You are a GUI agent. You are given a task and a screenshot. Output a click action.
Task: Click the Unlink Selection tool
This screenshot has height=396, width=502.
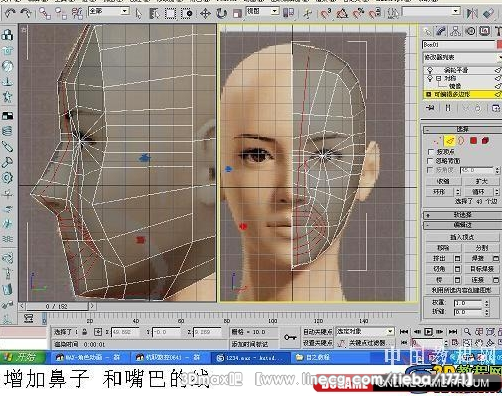coord(61,13)
